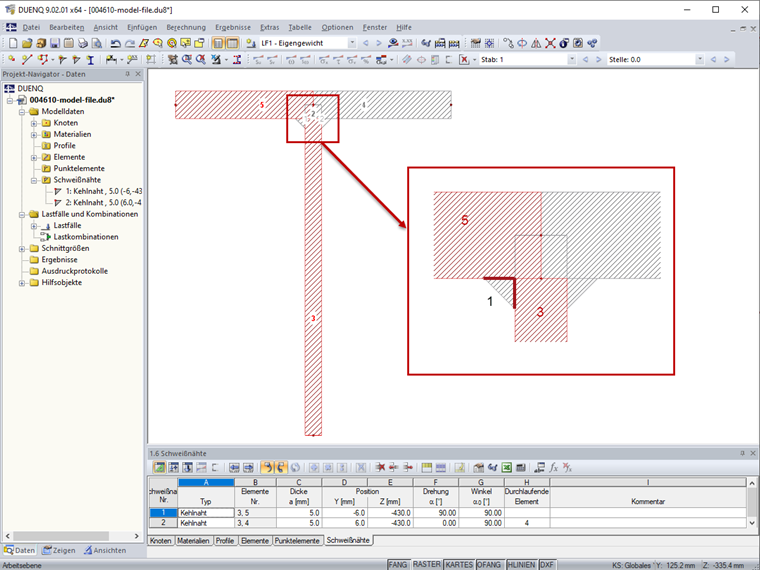The width and height of the screenshot is (760, 570).
Task: Click the Print icon in main toolbar
Action: tap(83, 43)
